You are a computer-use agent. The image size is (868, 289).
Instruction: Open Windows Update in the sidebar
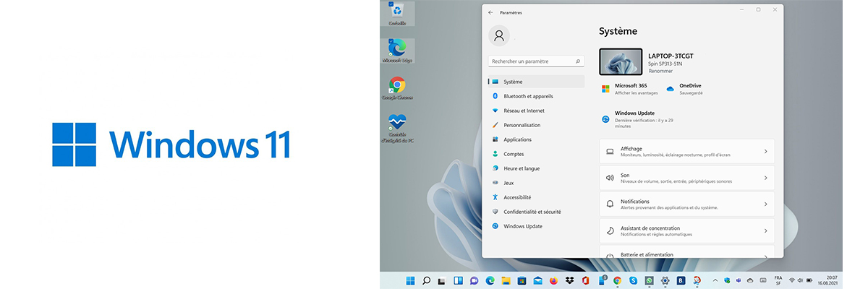click(536, 226)
